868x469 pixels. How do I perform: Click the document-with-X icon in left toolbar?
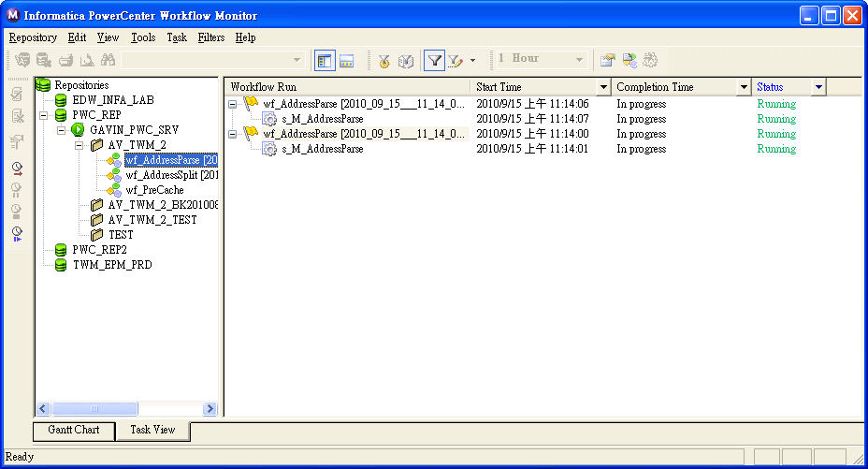17,116
